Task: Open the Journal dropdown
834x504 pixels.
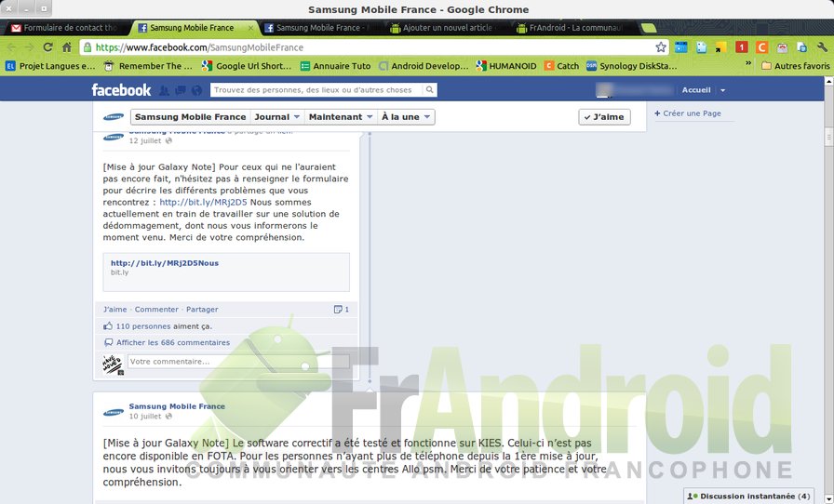Action: (276, 117)
